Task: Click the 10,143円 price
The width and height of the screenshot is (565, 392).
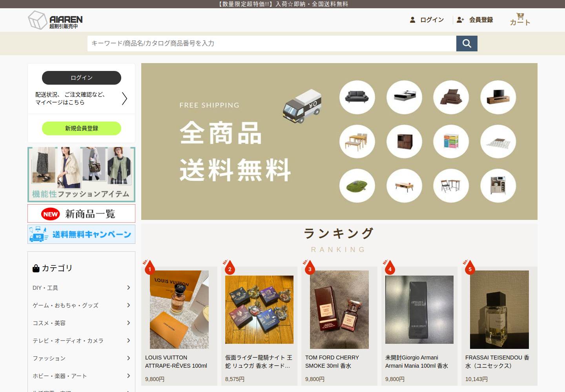Action: pyautogui.click(x=476, y=379)
